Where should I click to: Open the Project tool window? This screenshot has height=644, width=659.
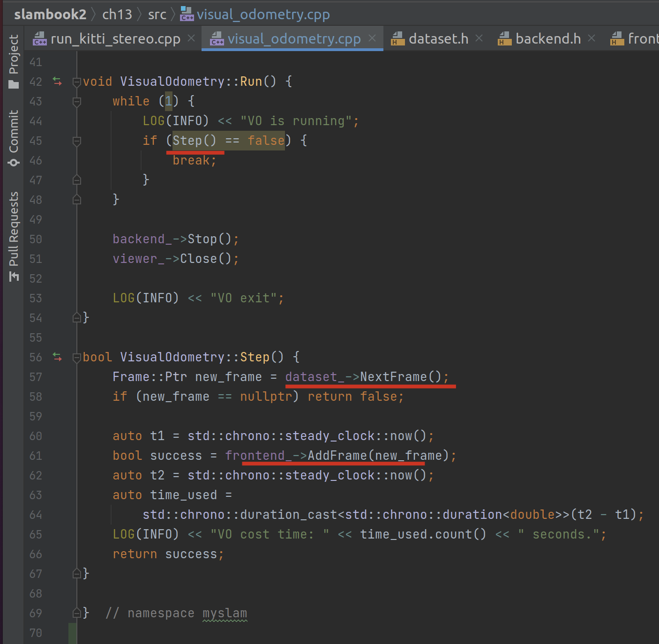click(x=14, y=61)
